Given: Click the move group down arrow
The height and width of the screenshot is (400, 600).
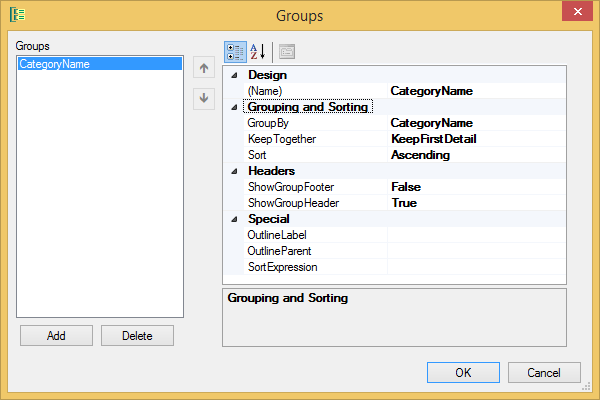Looking at the screenshot, I should point(204,98).
